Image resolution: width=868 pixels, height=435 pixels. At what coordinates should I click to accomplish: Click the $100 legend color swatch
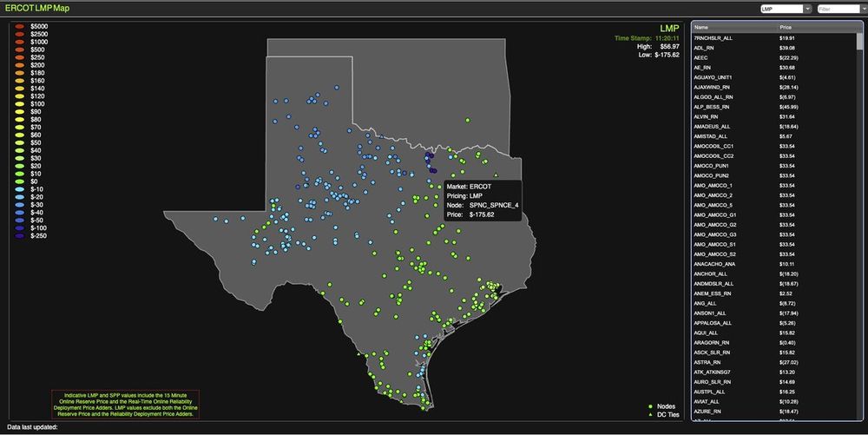pyautogui.click(x=19, y=103)
